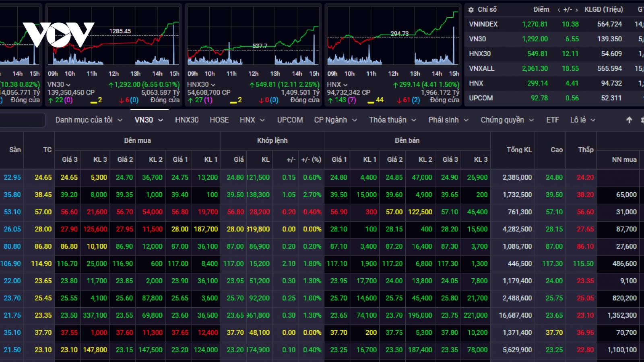Viewport: 644px width, 362px height.
Task: Switch to the UPCOM tab
Action: click(290, 120)
